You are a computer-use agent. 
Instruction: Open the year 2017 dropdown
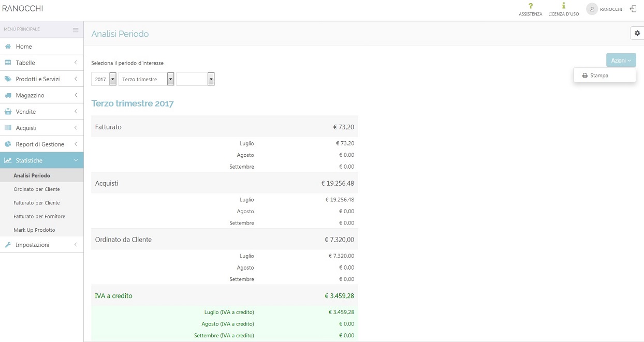click(113, 79)
